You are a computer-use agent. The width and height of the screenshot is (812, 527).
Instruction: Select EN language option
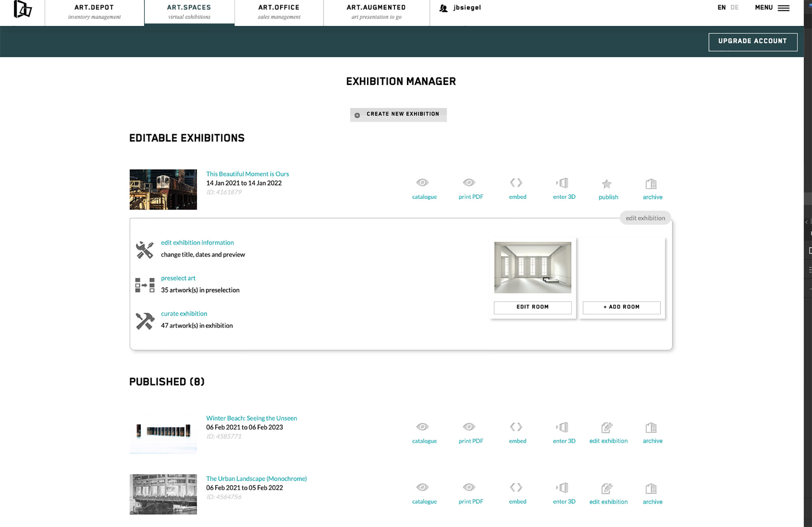721,8
